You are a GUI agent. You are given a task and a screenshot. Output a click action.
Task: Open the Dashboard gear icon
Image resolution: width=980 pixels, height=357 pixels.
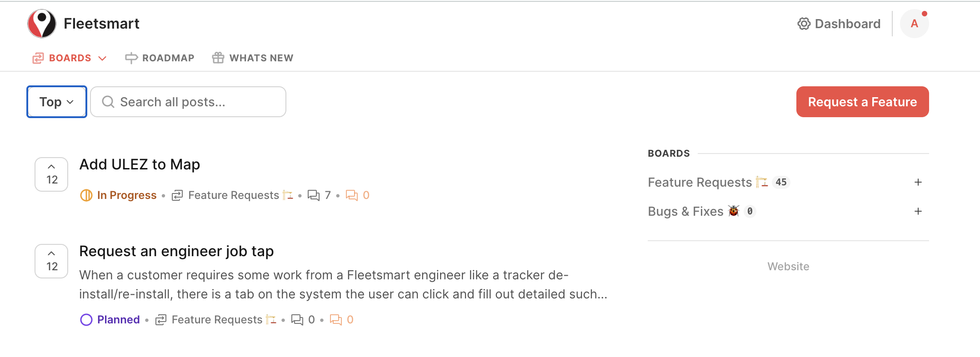coord(804,24)
